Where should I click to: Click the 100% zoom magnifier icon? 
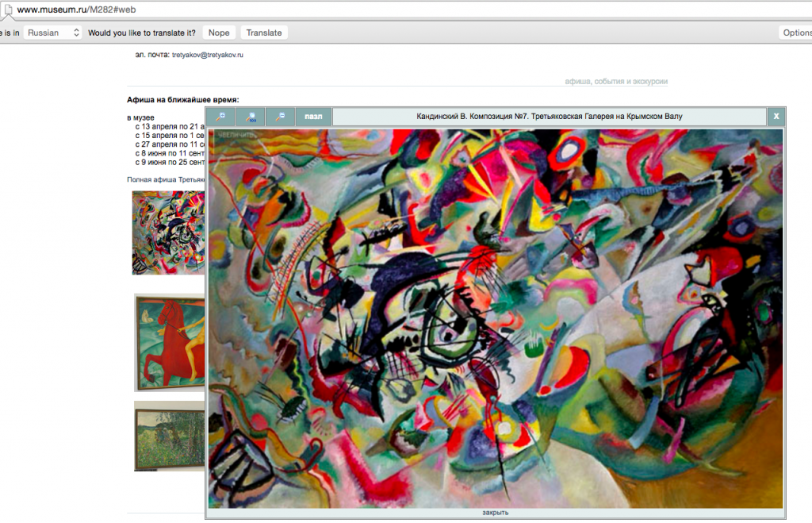coord(251,117)
